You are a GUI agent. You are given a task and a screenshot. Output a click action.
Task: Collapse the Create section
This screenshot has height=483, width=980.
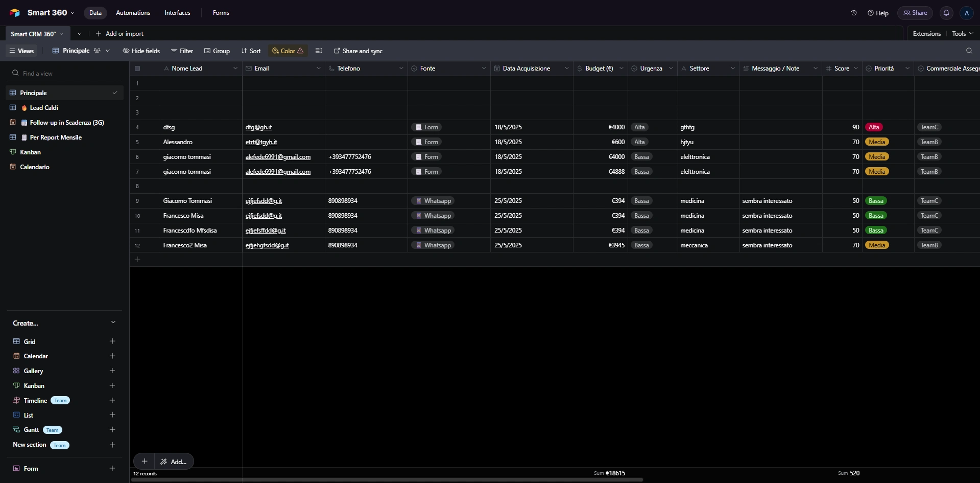tap(113, 323)
